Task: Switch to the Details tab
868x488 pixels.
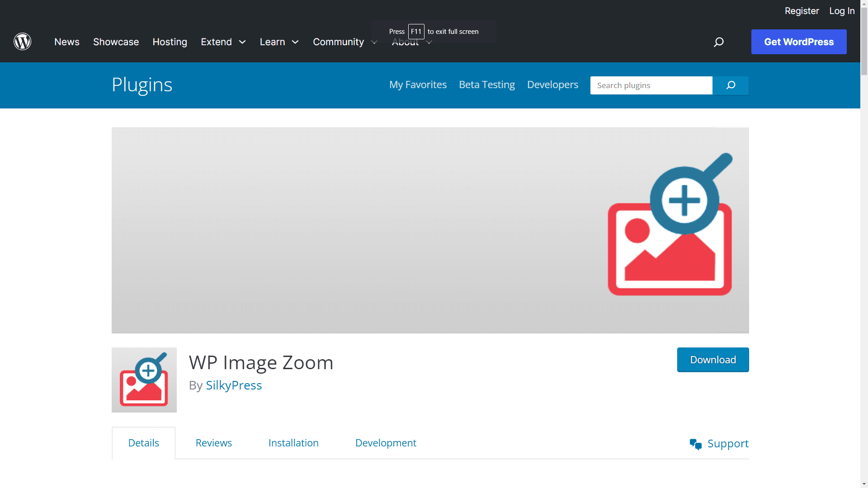Action: click(144, 443)
